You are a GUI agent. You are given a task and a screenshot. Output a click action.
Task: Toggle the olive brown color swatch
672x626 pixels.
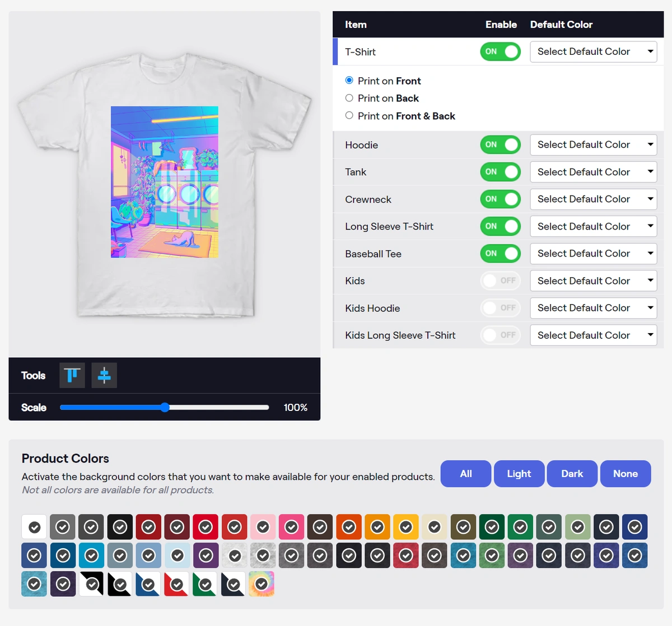[x=463, y=527]
